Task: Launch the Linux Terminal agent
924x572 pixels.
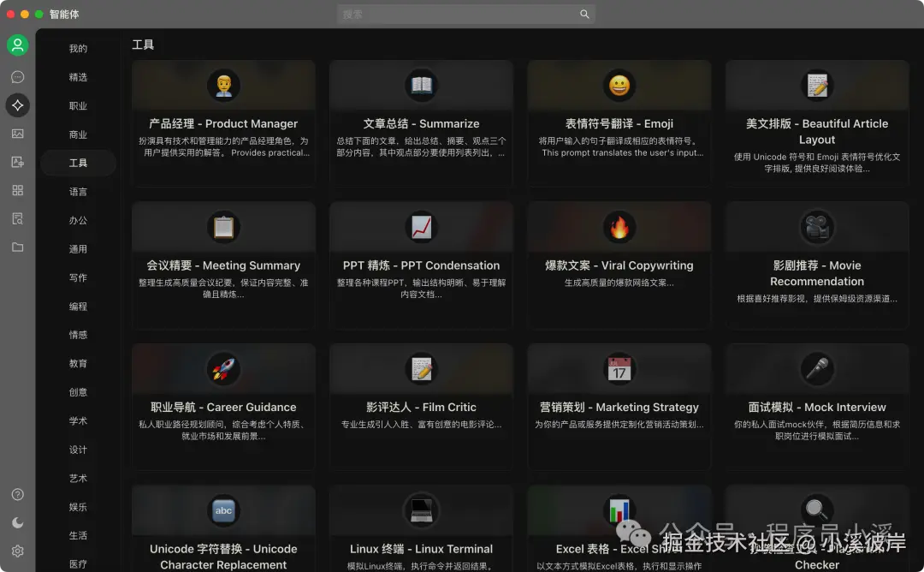Action: 421,529
